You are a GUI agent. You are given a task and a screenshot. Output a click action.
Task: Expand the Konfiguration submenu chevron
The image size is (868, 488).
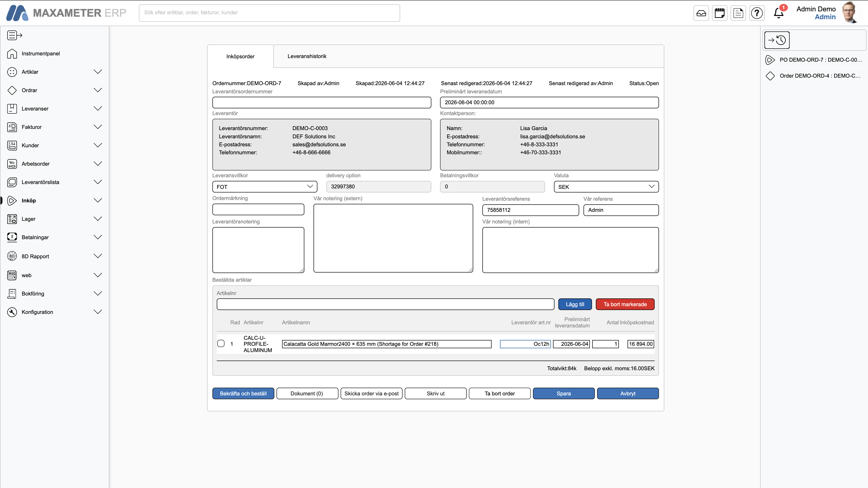[x=98, y=312]
